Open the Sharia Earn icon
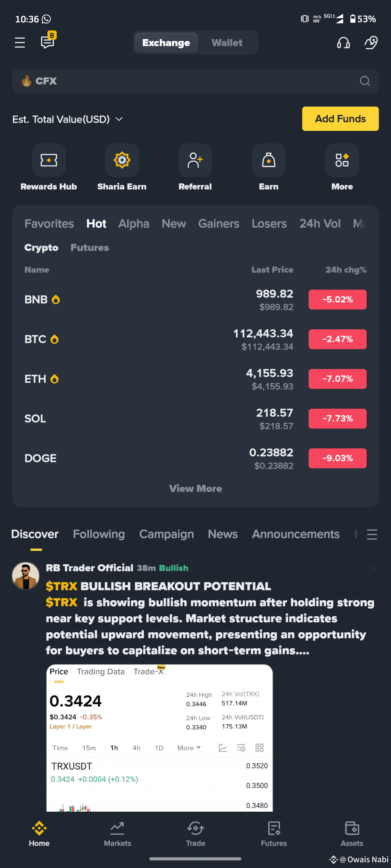Image resolution: width=391 pixels, height=868 pixels. 122,160
